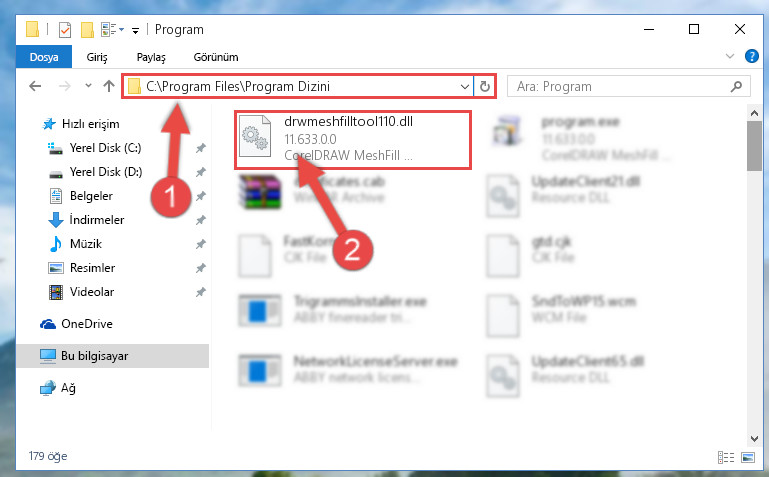Expand the address bar history dropdown
The height and width of the screenshot is (477, 769).
464,87
